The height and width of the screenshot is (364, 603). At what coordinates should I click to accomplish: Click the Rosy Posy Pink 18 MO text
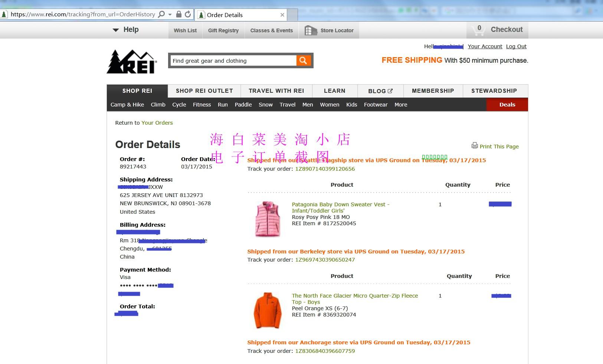[321, 217]
